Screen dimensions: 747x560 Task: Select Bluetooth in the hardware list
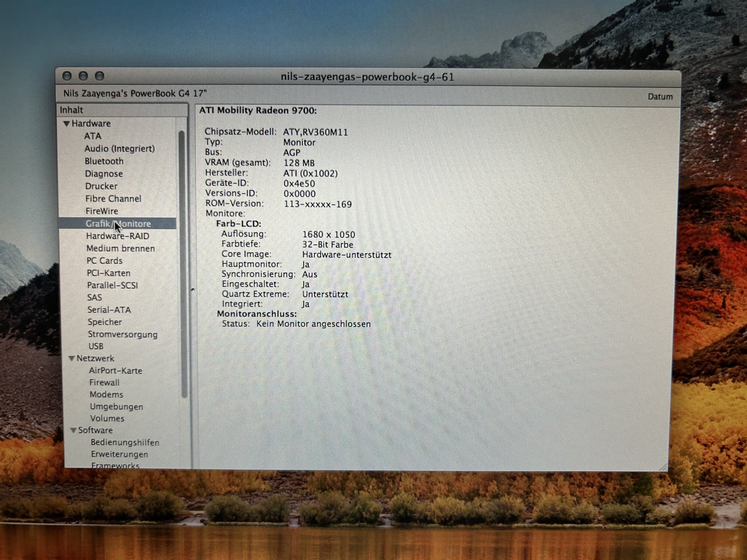click(104, 161)
